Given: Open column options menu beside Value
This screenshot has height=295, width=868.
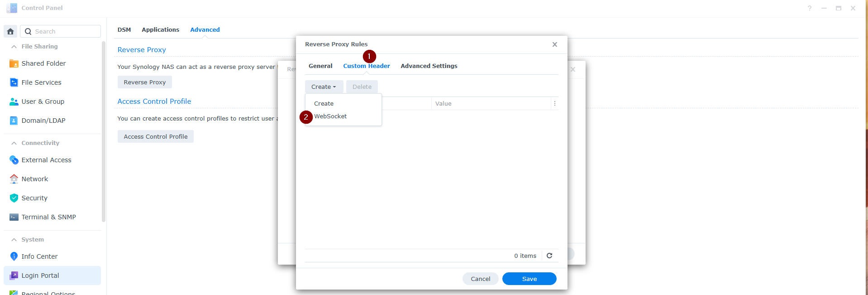Looking at the screenshot, I should (x=555, y=103).
